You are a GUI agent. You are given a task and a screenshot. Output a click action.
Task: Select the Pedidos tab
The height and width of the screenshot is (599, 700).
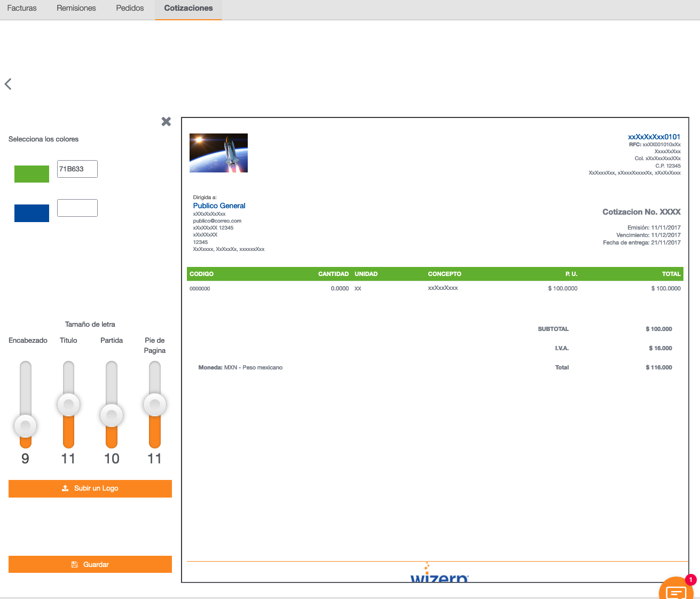click(130, 8)
